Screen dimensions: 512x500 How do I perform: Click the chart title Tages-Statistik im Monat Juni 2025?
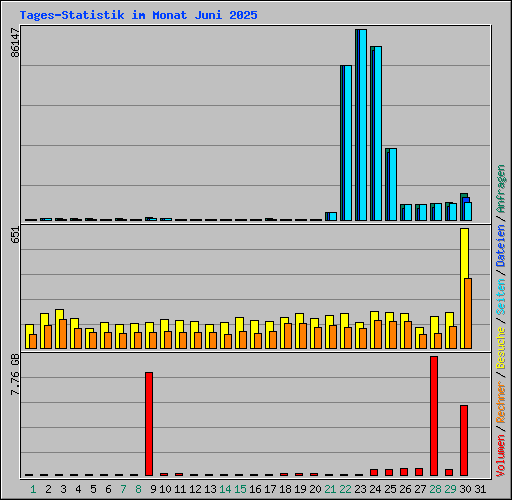(x=138, y=15)
